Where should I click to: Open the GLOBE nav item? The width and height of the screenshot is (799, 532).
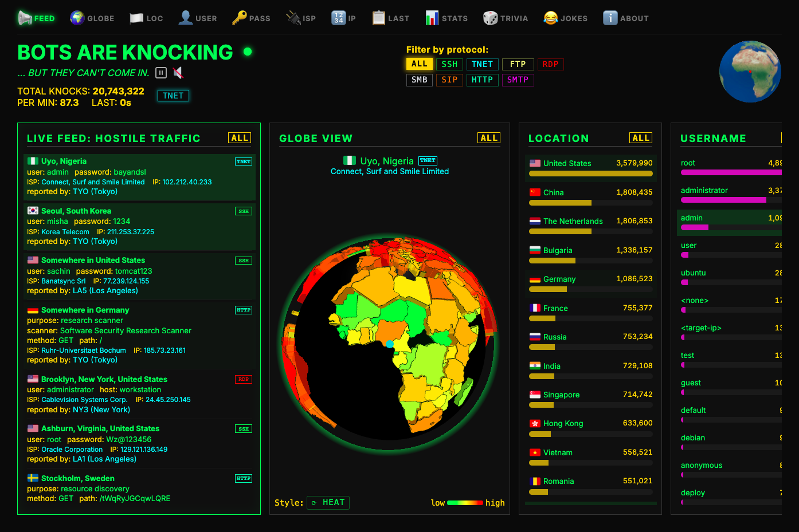(92, 18)
